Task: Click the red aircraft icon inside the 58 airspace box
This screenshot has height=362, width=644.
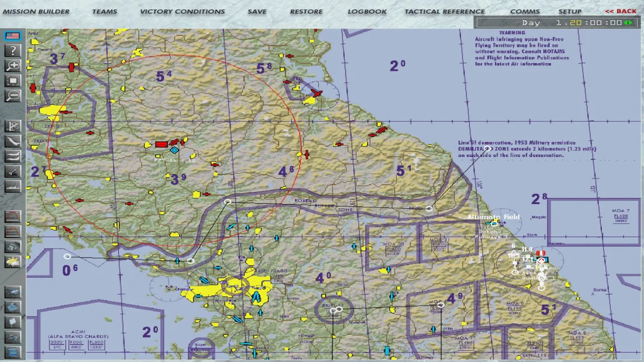Action: point(316,93)
